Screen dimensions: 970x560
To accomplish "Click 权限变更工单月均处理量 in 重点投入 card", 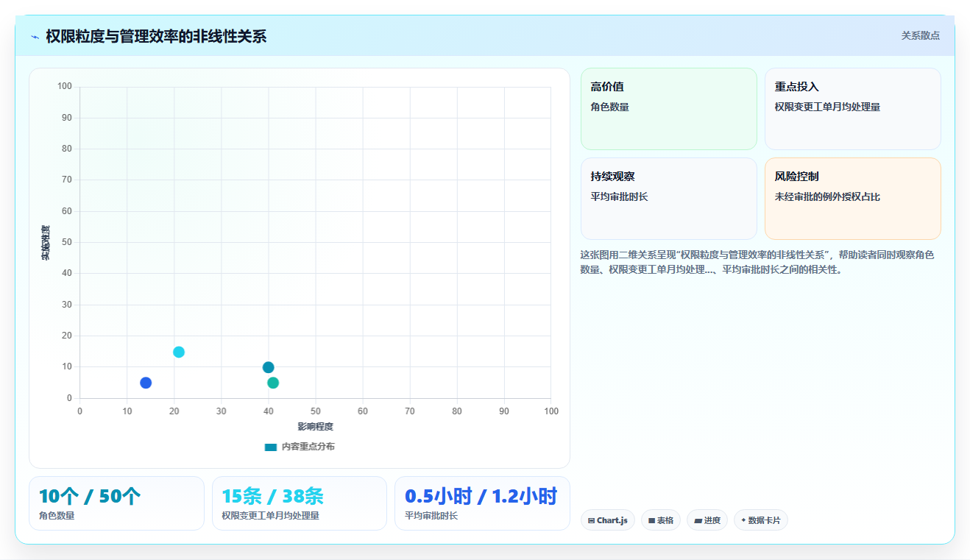I will [x=827, y=107].
